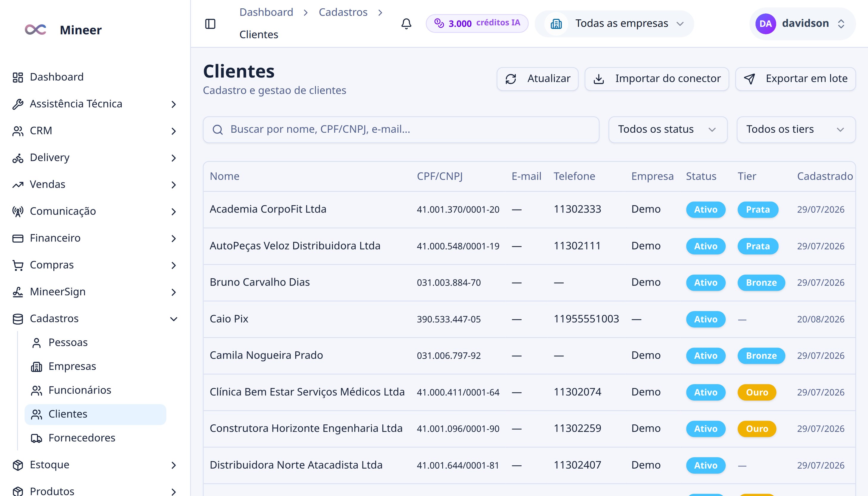Click the Assistência Técnica wrench icon
Image resolution: width=868 pixels, height=496 pixels.
[18, 104]
